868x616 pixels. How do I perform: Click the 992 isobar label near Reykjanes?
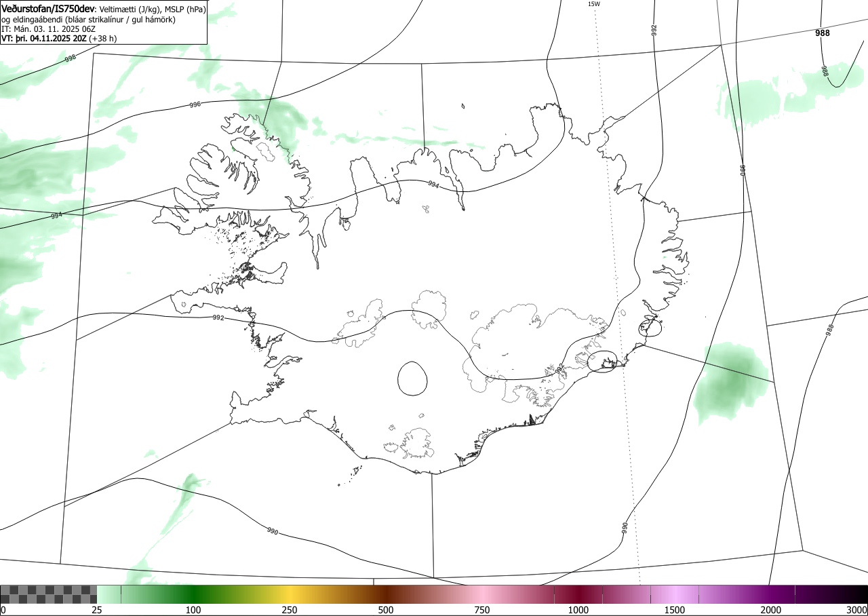coord(218,317)
